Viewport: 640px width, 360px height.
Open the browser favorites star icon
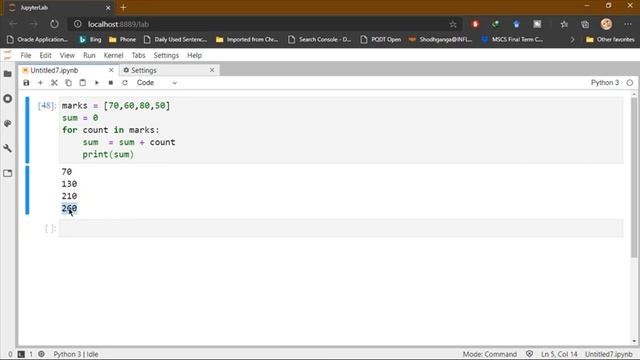coord(564,24)
